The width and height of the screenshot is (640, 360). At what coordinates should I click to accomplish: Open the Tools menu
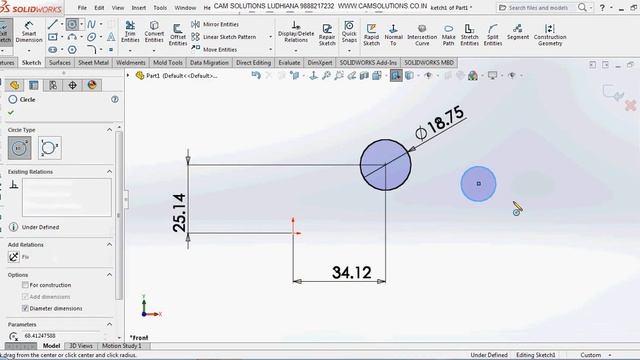tap(160, 8)
